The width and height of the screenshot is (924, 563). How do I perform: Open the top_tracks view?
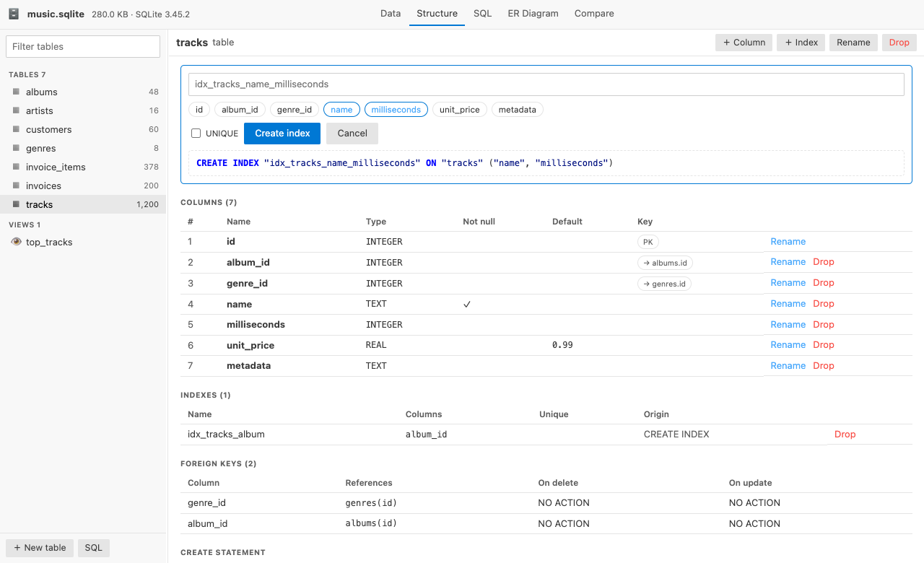tap(83, 242)
